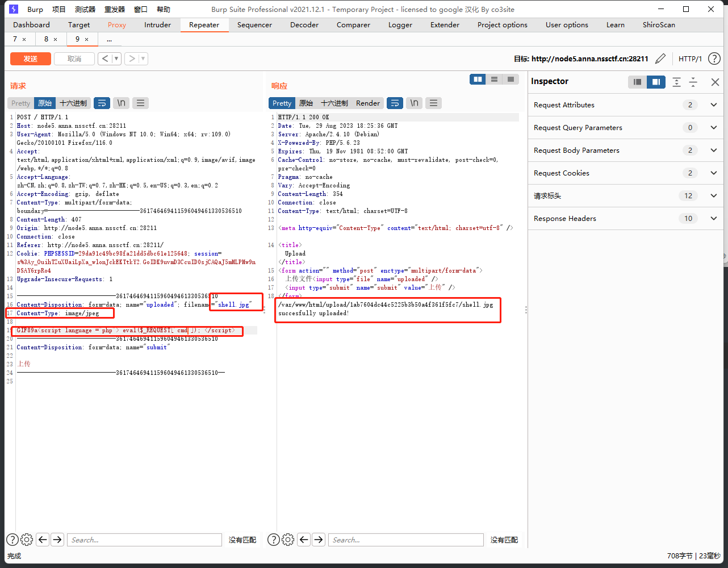The height and width of the screenshot is (568, 728).
Task: Select response Pretty view
Action: (282, 103)
